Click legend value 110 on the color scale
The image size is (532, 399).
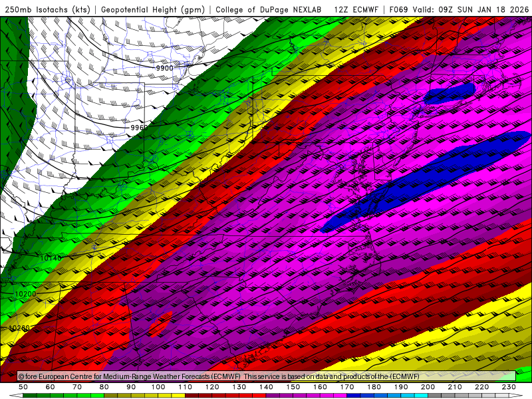(x=186, y=387)
